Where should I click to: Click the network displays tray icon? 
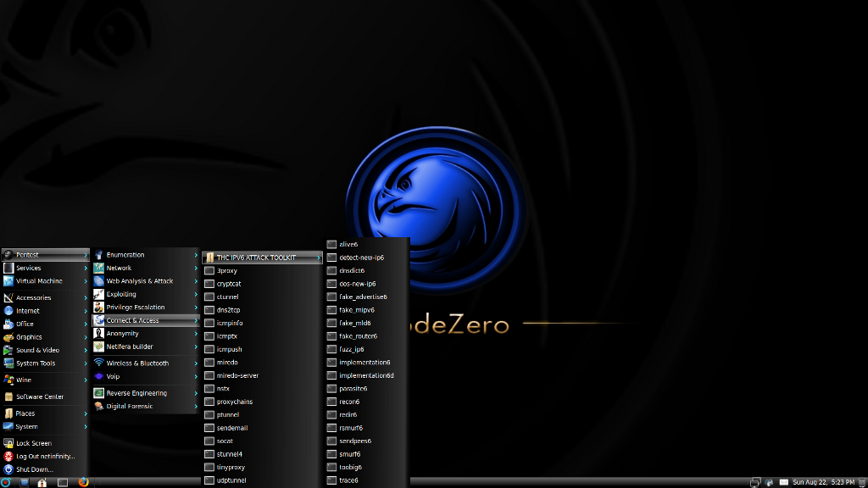click(x=754, y=482)
